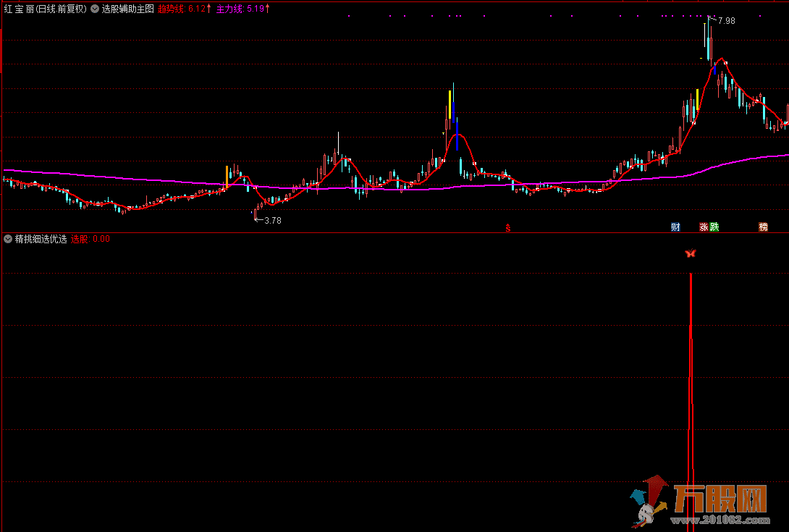Viewport: 789px width, 532px height.
Task: Select the stock title 红宝丽(日线,前复权)
Action: coord(46,9)
